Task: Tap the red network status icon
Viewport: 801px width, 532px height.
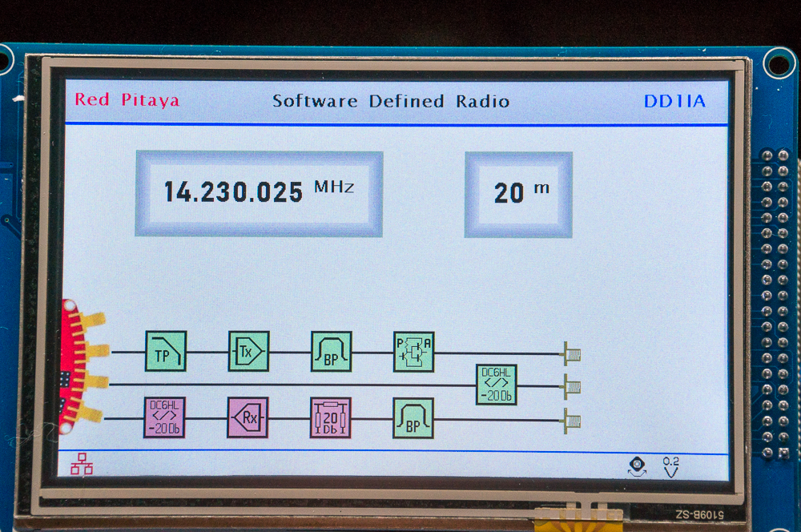Action: tap(82, 464)
